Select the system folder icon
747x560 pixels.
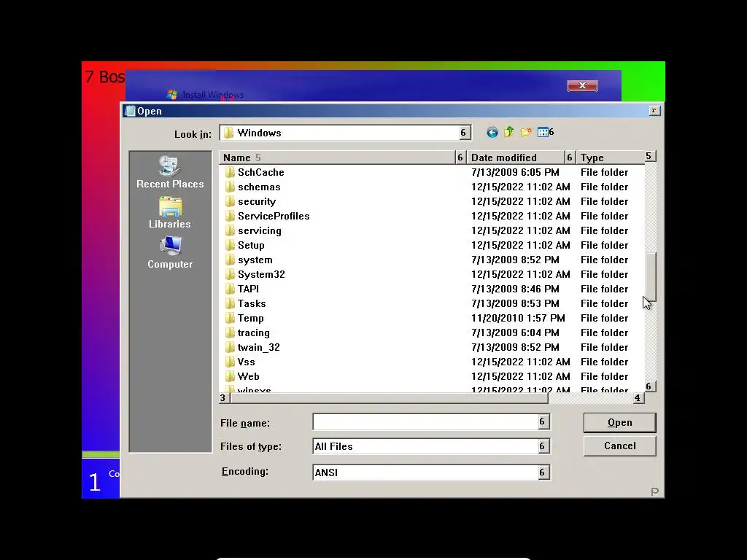pos(230,260)
